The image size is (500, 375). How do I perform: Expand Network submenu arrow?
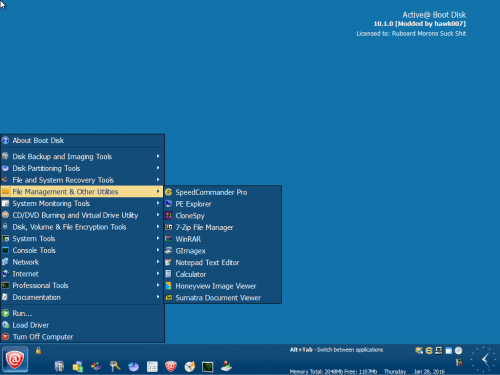(158, 262)
